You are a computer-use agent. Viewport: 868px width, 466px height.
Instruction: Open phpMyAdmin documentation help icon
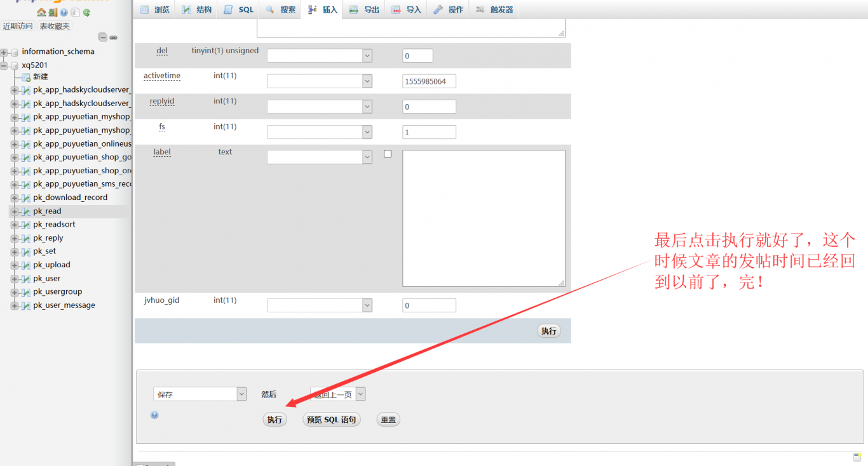tap(64, 12)
